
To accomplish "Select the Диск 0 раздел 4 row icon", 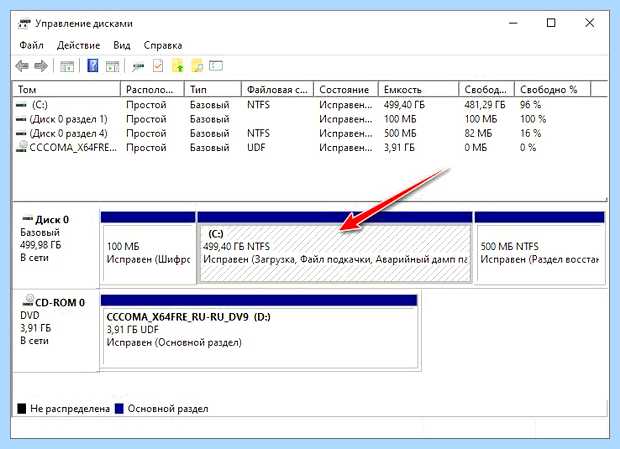I will [x=21, y=134].
